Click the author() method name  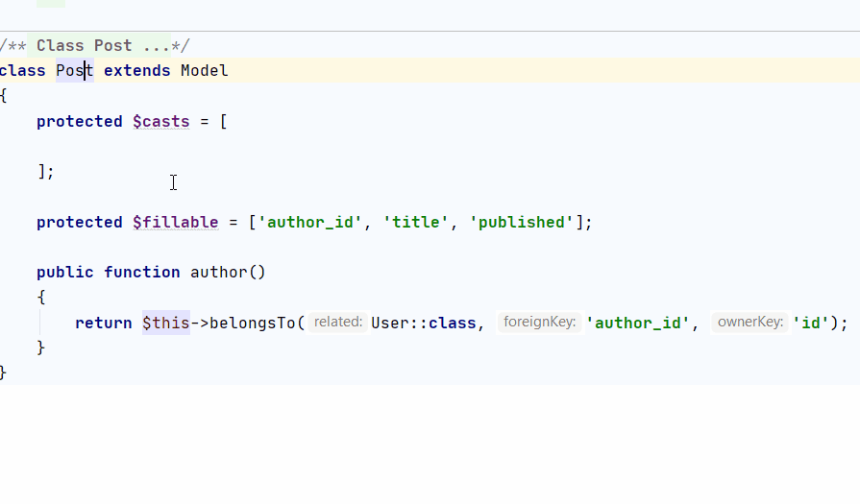point(218,273)
